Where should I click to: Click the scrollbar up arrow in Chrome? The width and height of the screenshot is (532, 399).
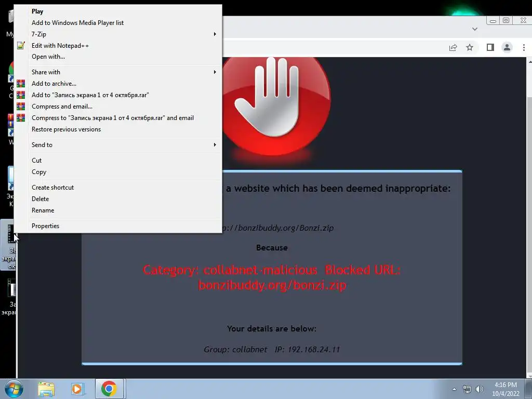coord(529,61)
